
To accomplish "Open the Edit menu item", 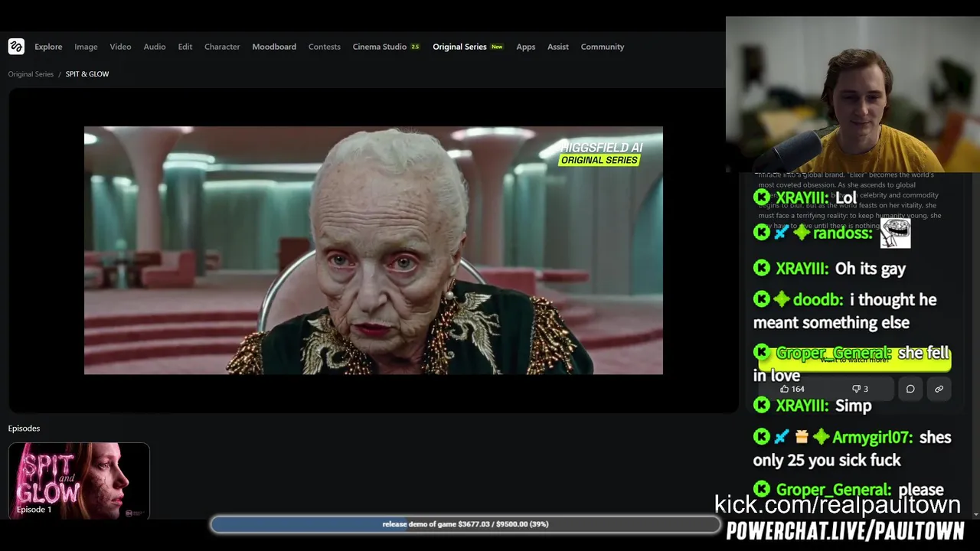I will pyautogui.click(x=185, y=47).
